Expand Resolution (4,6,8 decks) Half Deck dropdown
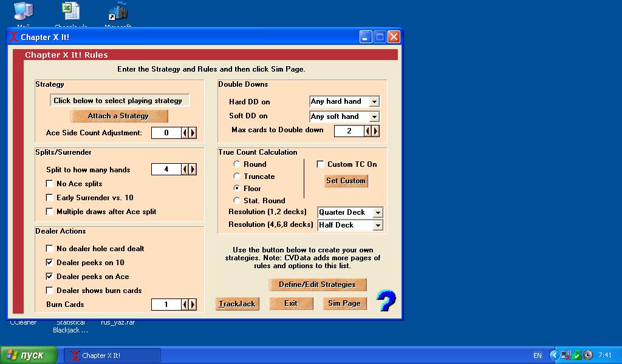Viewport: 622px width, 364px height. 378,225
